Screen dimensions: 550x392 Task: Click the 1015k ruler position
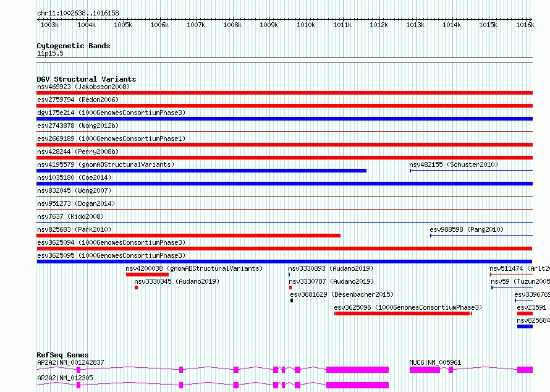pos(488,25)
